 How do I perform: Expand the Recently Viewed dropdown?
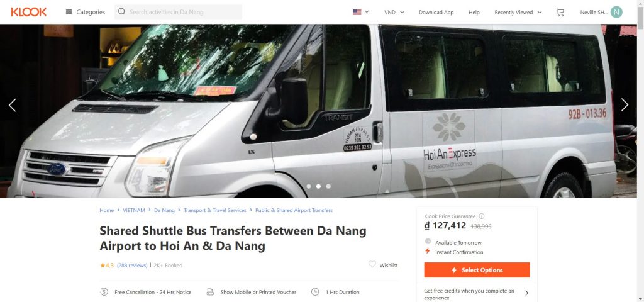[518, 13]
